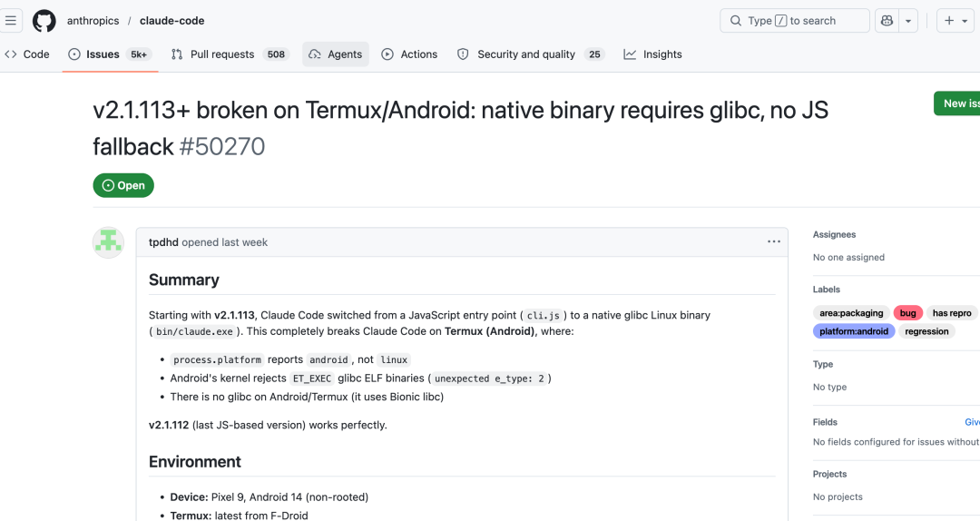
Task: Click 'No projects' text
Action: click(x=838, y=496)
